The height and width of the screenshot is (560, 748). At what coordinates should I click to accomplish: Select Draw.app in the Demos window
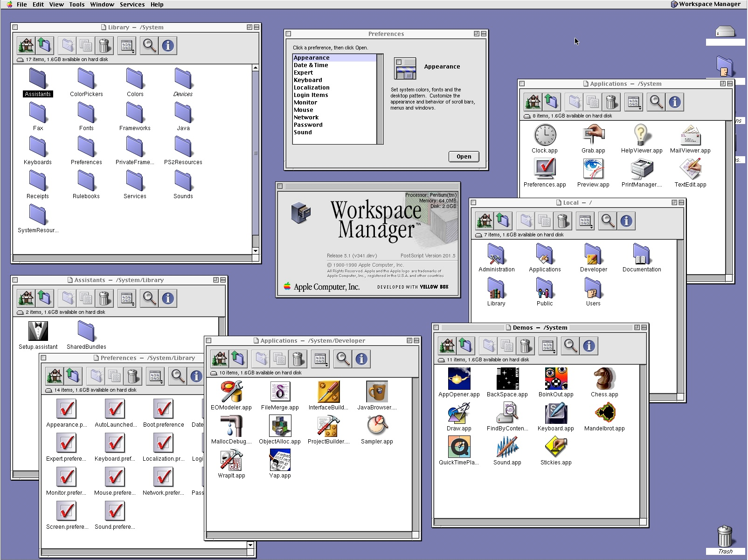tap(459, 413)
